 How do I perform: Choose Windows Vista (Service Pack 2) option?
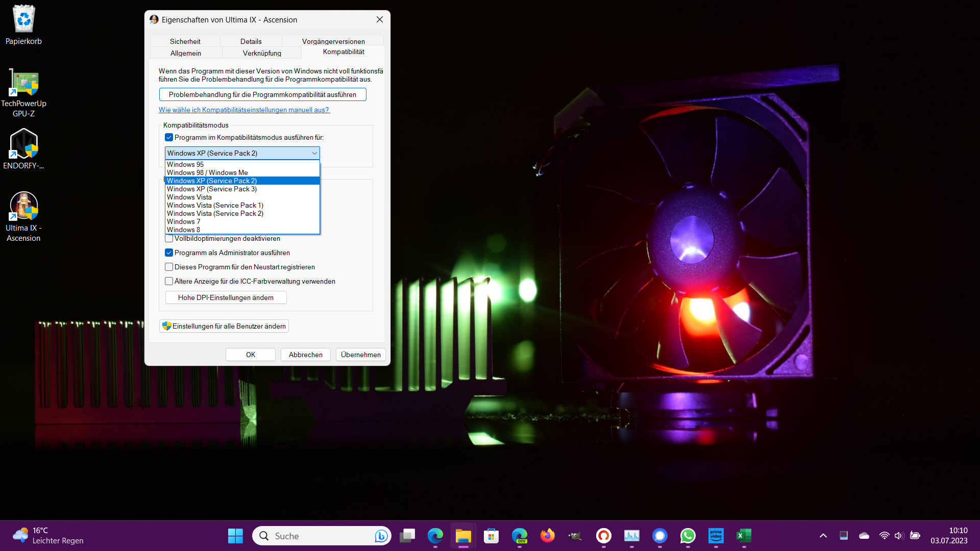pyautogui.click(x=215, y=214)
